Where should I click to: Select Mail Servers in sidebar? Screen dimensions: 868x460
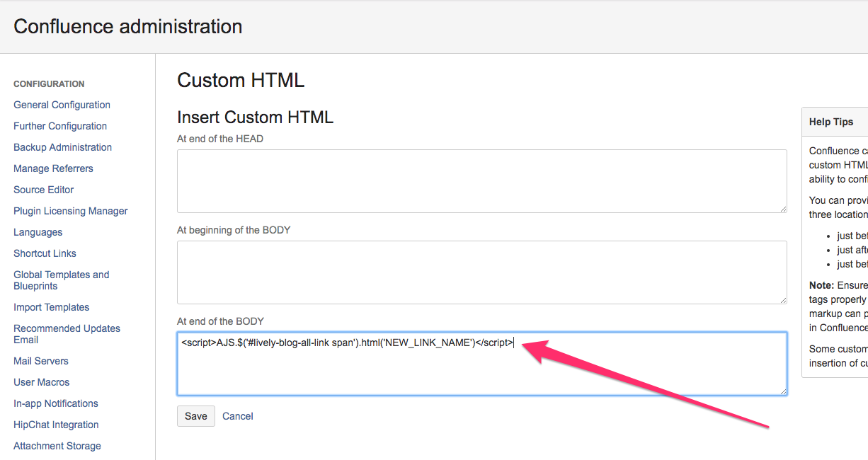click(41, 361)
